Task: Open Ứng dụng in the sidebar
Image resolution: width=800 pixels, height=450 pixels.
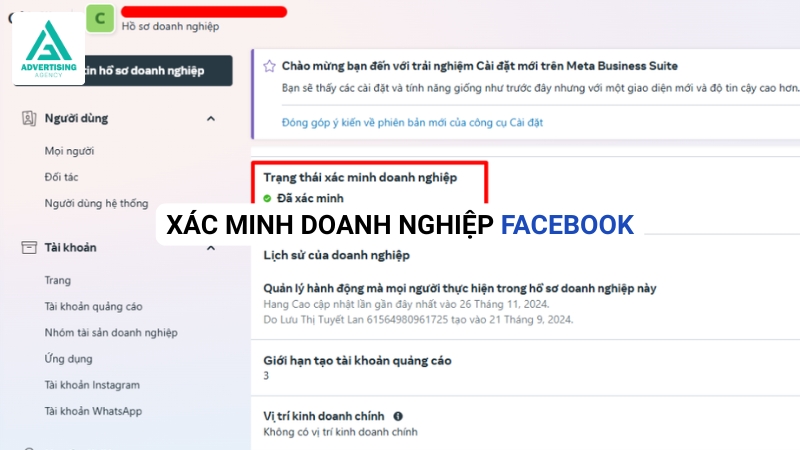Action: [x=68, y=359]
